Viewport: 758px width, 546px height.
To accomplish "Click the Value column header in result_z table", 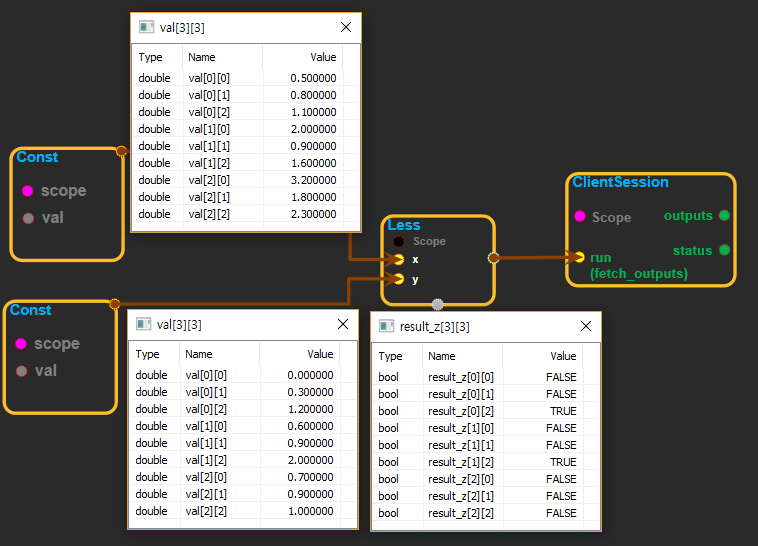I will 562,356.
